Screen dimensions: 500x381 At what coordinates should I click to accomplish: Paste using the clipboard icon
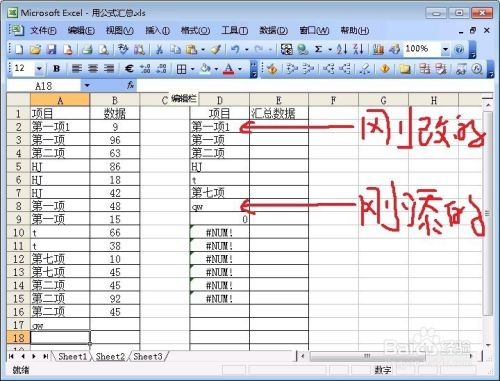point(191,50)
